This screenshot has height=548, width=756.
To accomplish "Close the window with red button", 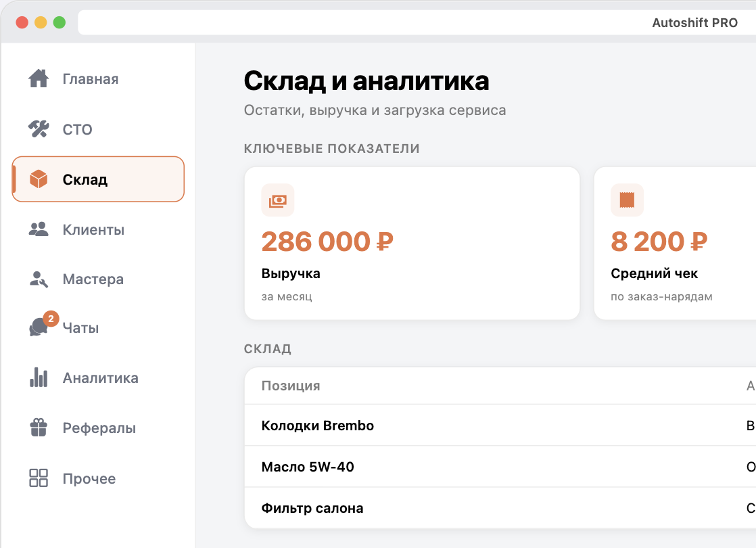I will [22, 23].
